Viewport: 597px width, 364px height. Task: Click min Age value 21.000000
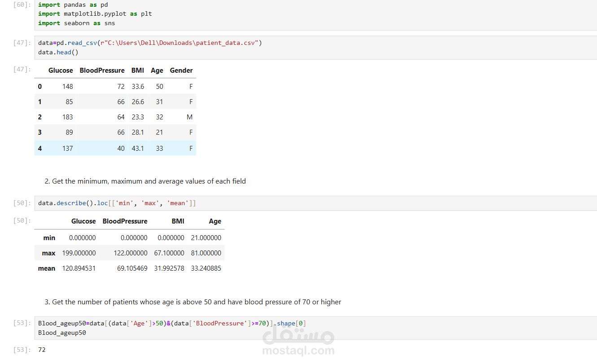(x=206, y=238)
